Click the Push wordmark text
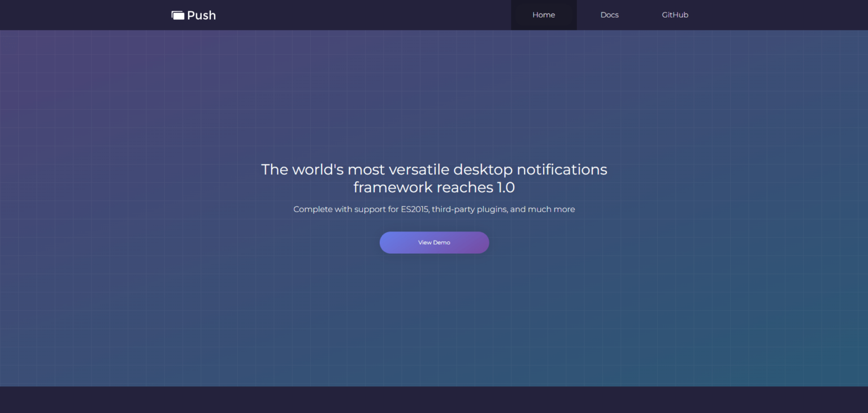Screen dimensions: 868x413 (202, 15)
